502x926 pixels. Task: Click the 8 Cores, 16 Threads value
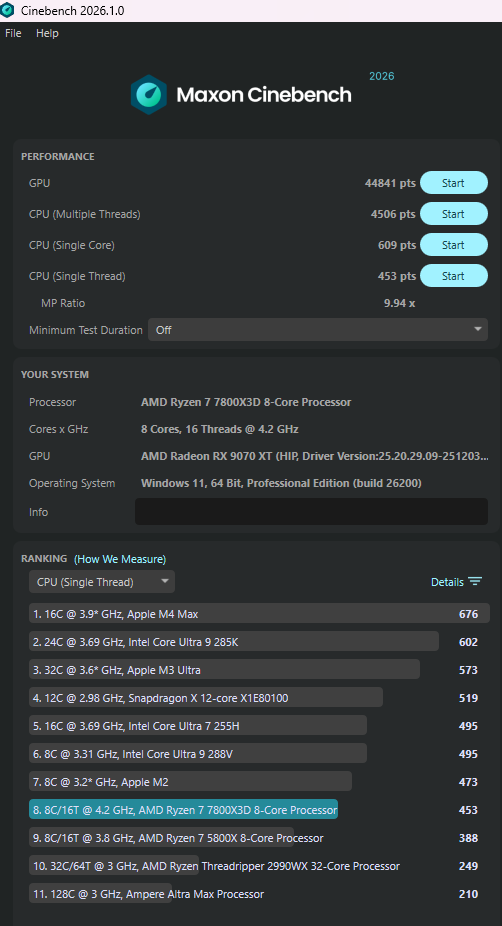click(x=220, y=429)
